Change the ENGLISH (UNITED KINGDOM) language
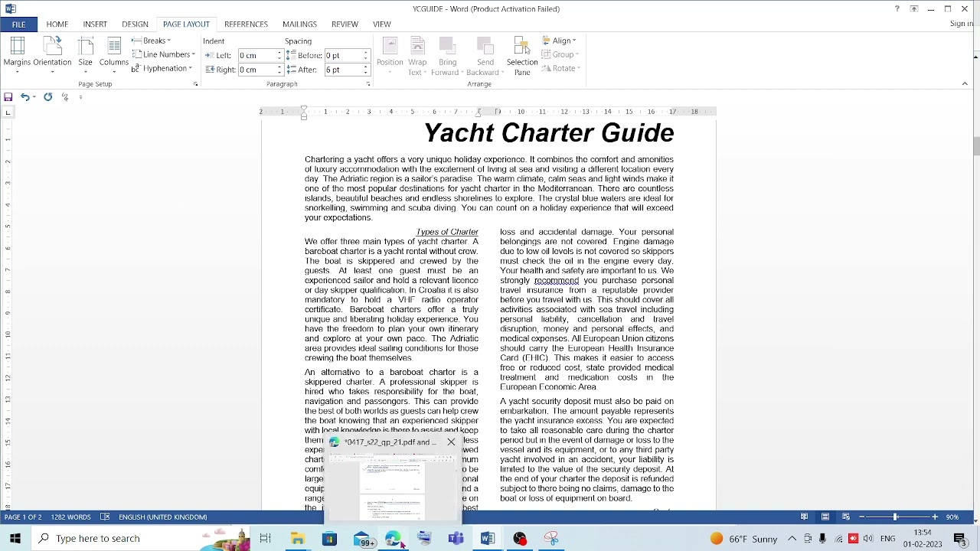Viewport: 980px width, 551px height. tap(162, 517)
